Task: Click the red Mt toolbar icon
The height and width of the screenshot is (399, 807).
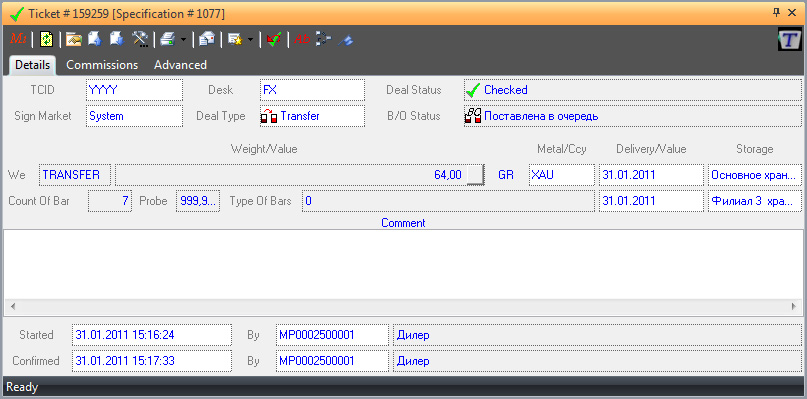Action: 19,39
